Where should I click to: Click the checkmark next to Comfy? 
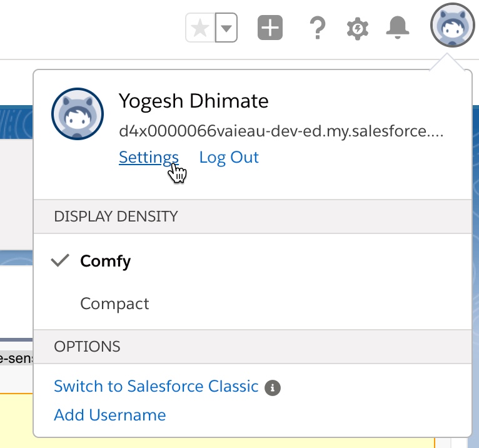click(x=60, y=261)
